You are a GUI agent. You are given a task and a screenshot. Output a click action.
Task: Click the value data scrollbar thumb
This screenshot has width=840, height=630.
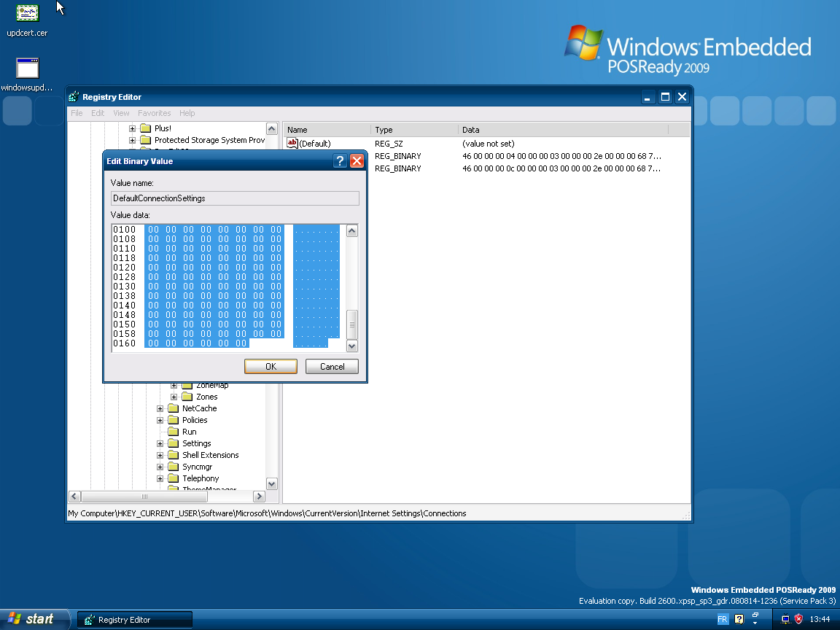(352, 324)
